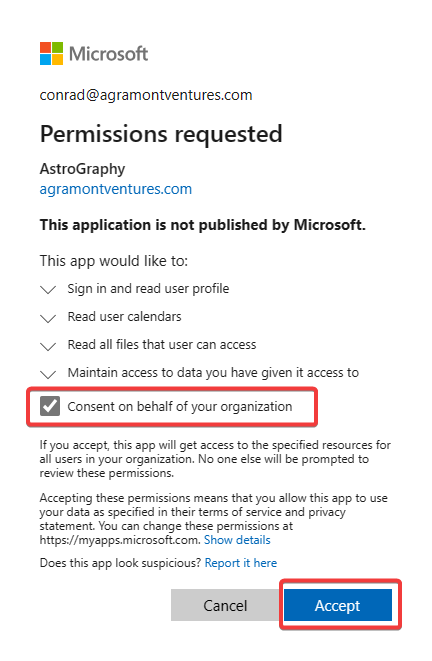The width and height of the screenshot is (432, 661).
Task: Click the 'Consent on behalf of your organization' label
Action: (180, 407)
